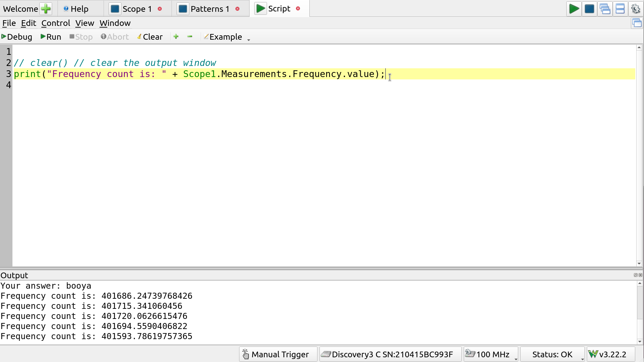Click the blue Stop All square icon
This screenshot has width=644, height=362.
(589, 9)
